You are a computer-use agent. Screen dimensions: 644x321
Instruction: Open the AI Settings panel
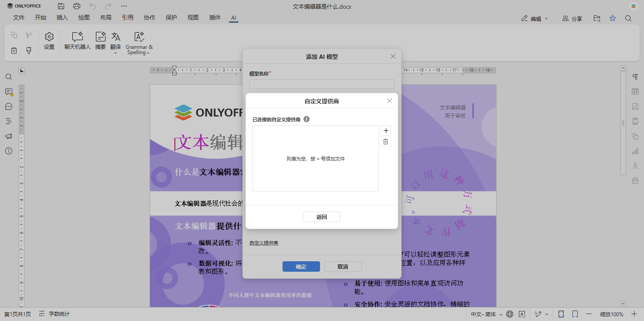pyautogui.click(x=49, y=41)
